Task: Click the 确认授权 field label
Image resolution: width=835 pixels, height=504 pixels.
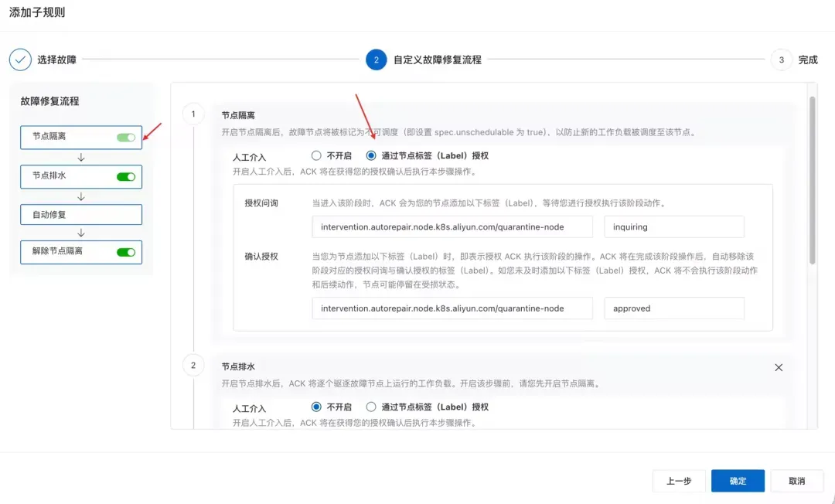Action: 261,257
